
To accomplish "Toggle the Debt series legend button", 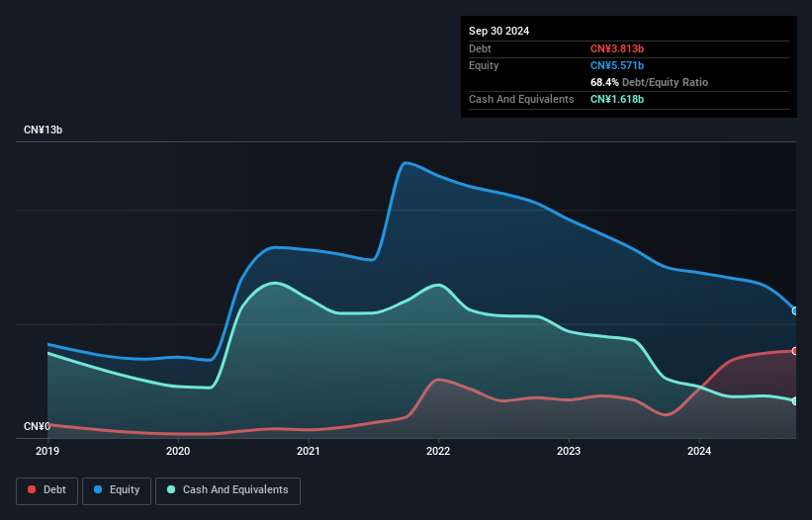I will click(47, 490).
